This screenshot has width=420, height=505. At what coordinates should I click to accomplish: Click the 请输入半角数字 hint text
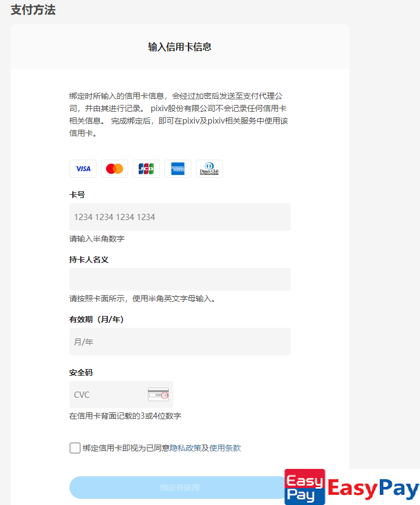pos(97,239)
